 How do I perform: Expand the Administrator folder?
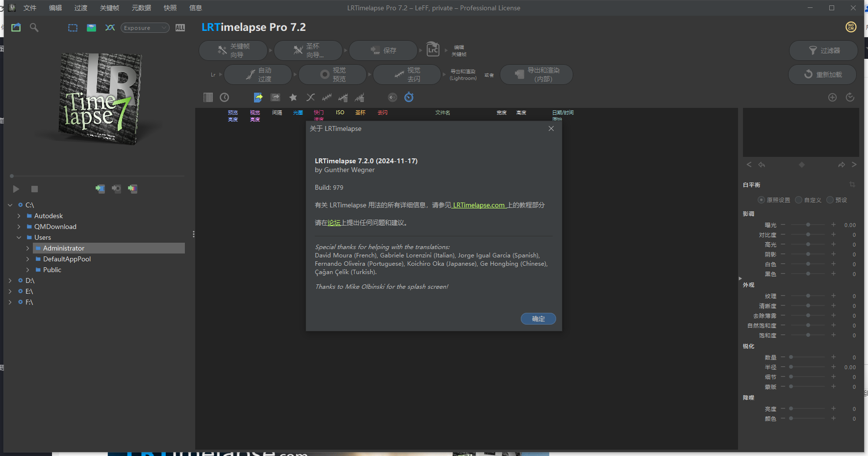click(x=28, y=248)
